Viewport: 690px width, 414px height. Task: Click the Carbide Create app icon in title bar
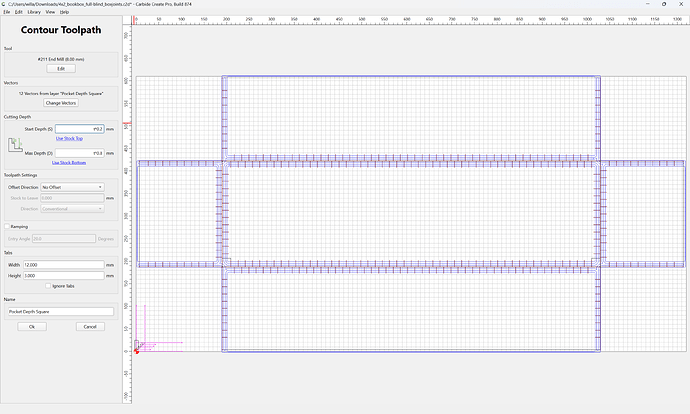tap(4, 4)
